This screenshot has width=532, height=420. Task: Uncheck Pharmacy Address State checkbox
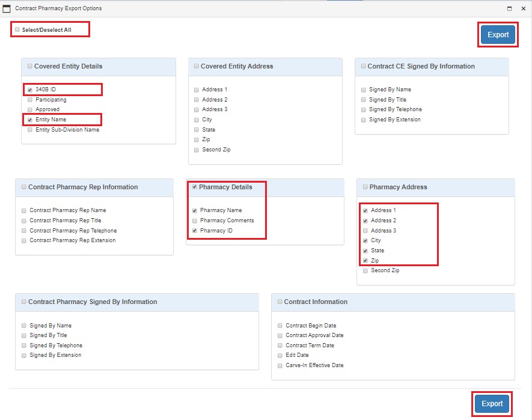coord(365,251)
